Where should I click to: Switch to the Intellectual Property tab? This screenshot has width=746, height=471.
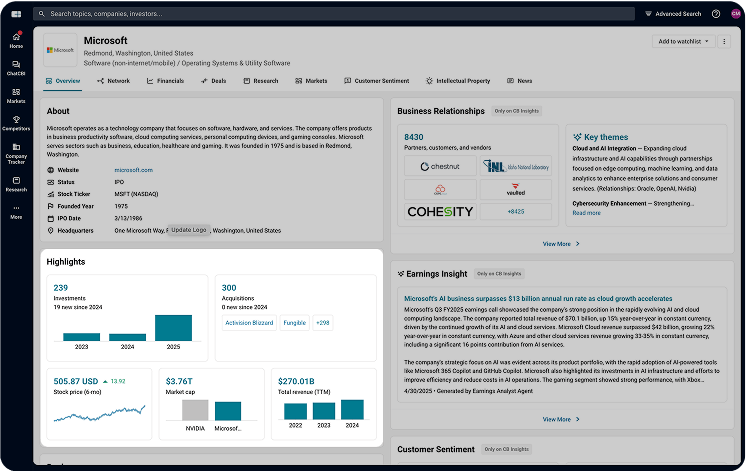coord(457,80)
